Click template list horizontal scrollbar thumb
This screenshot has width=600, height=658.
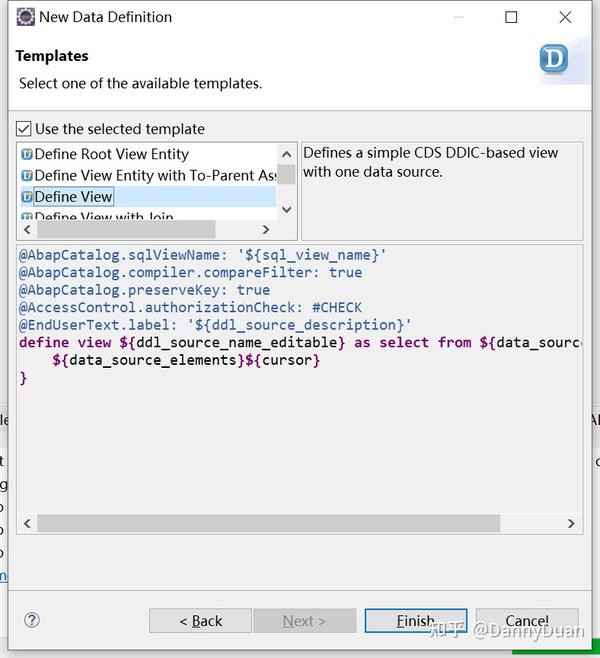126,230
